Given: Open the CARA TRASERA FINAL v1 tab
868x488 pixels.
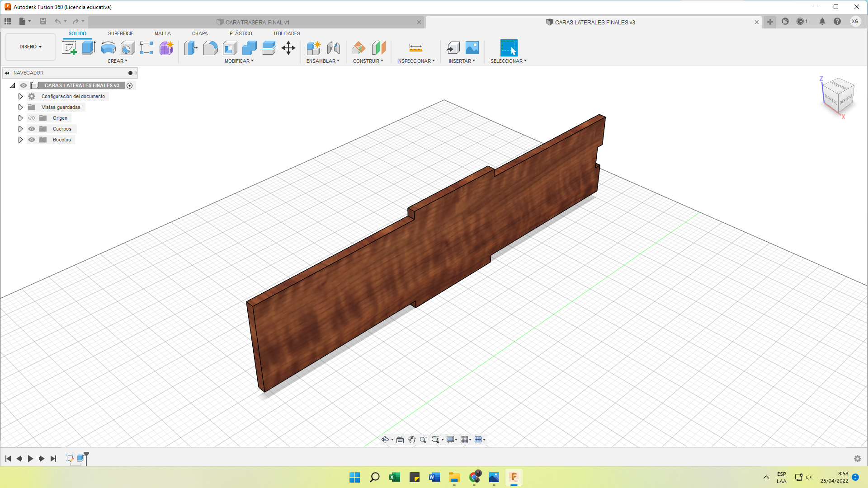Looking at the screenshot, I should pos(257,22).
